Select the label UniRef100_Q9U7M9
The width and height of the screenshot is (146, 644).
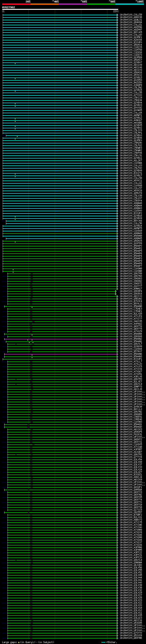(131, 273)
